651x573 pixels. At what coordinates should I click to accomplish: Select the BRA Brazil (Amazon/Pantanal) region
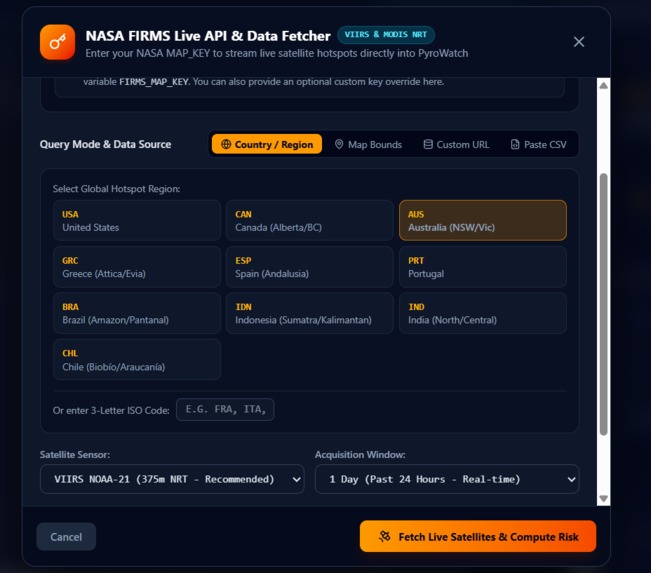tap(137, 313)
